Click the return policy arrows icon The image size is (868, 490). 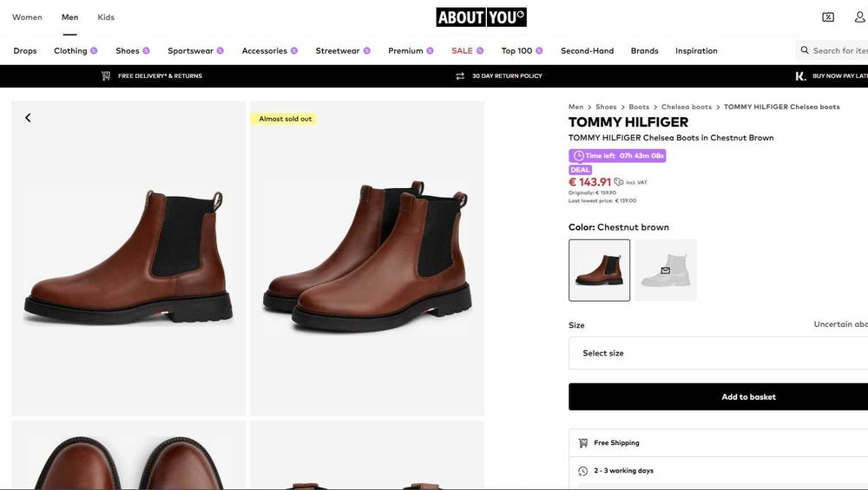point(460,76)
